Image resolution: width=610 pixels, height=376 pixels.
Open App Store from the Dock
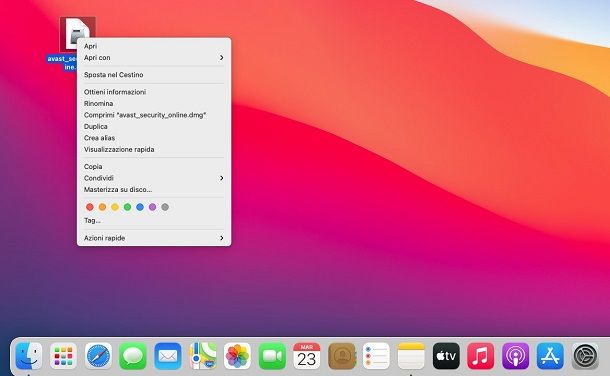[x=550, y=356]
